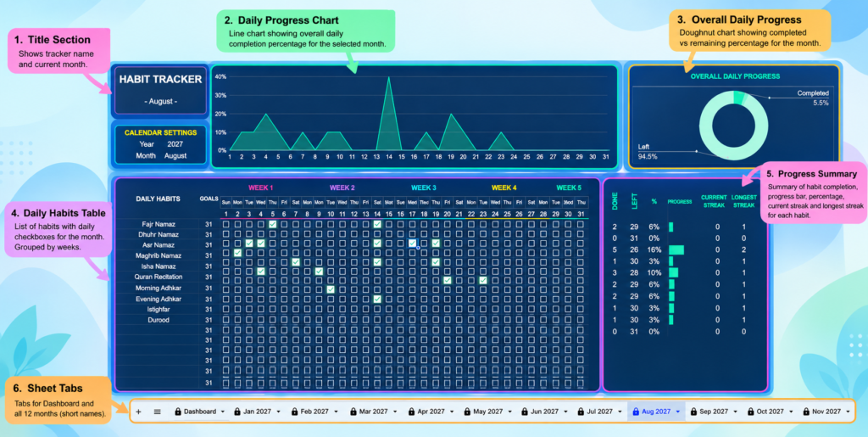
Task: Uncheck Asr Namaz on day 19
Action: [x=436, y=244]
